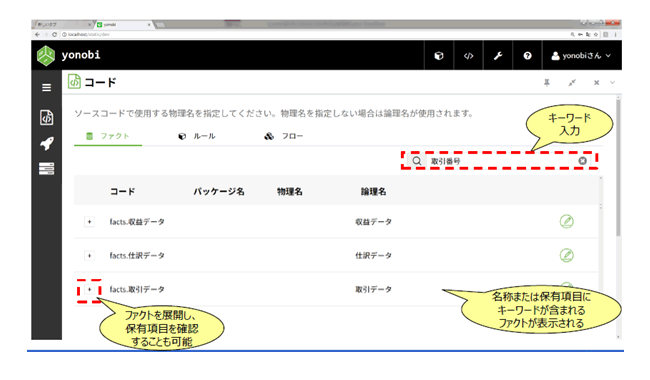Click the コード column header
The width and height of the screenshot is (650, 380).
122,191
